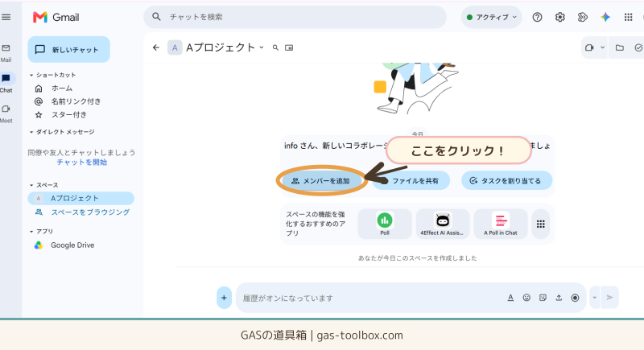Image resolution: width=644 pixels, height=350 pixels.
Task: Click the pop-out window icon in header
Action: 289,47
